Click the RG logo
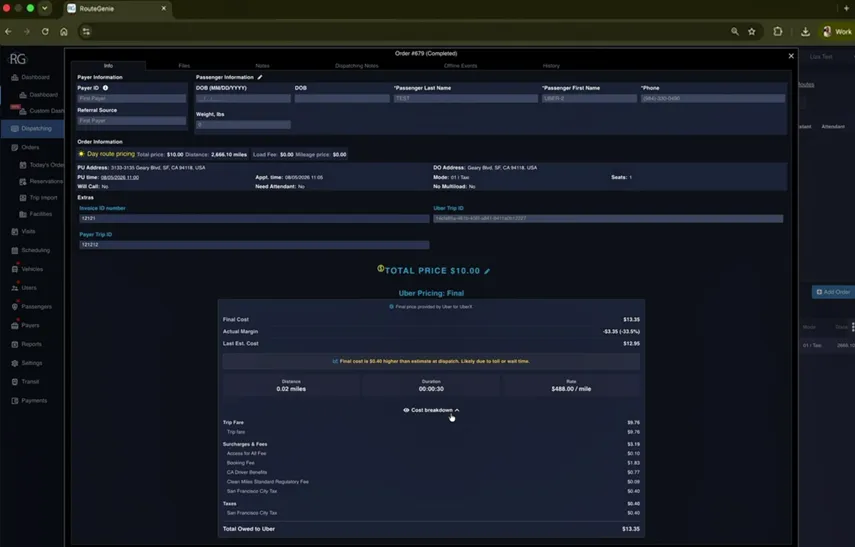The width and height of the screenshot is (855, 547). tap(18, 59)
